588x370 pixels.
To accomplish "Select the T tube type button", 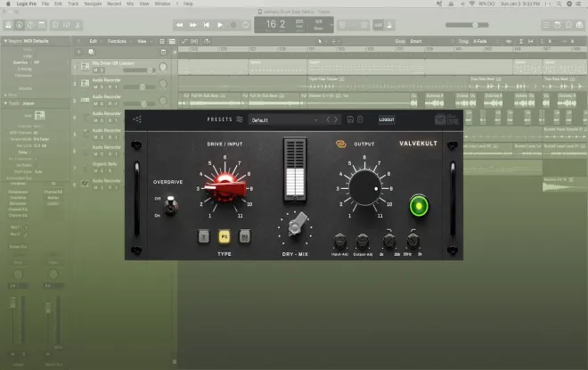I will [x=204, y=237].
